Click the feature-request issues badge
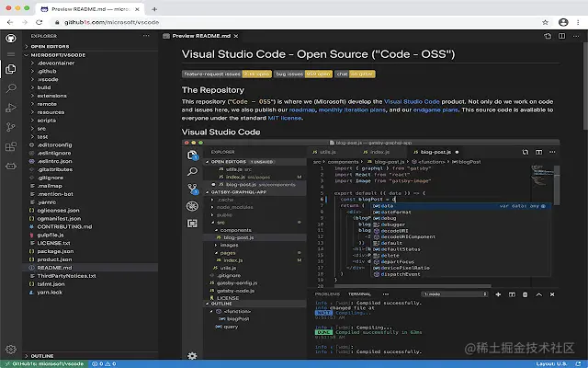 point(227,74)
